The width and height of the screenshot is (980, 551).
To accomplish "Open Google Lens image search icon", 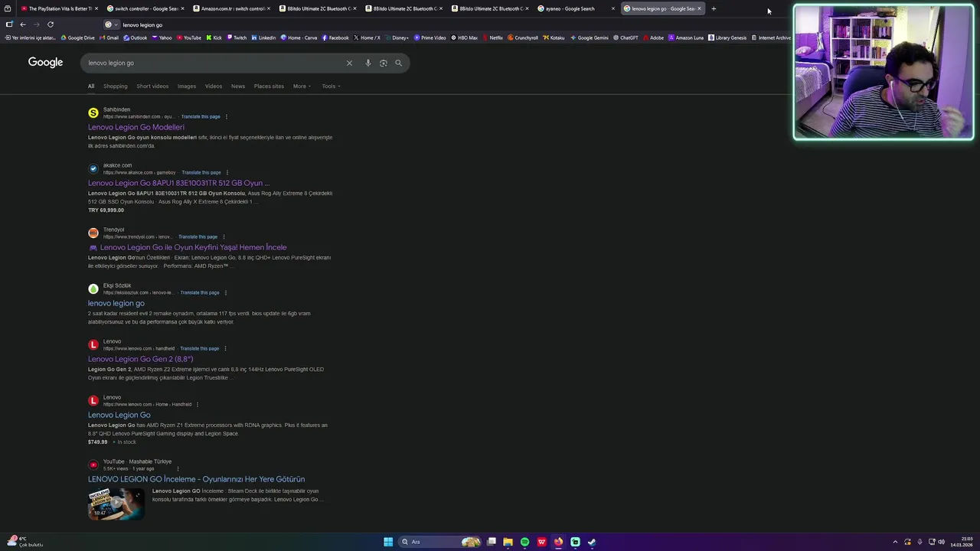I will tap(384, 63).
